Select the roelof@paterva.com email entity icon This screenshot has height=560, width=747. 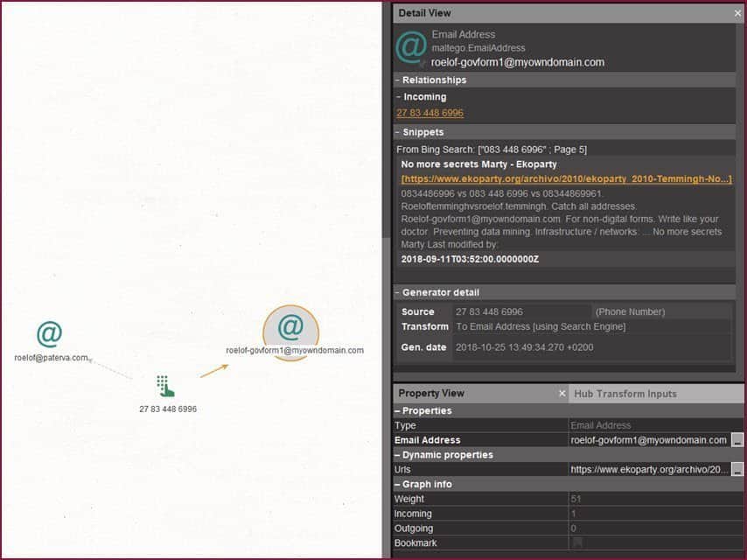tap(50, 334)
